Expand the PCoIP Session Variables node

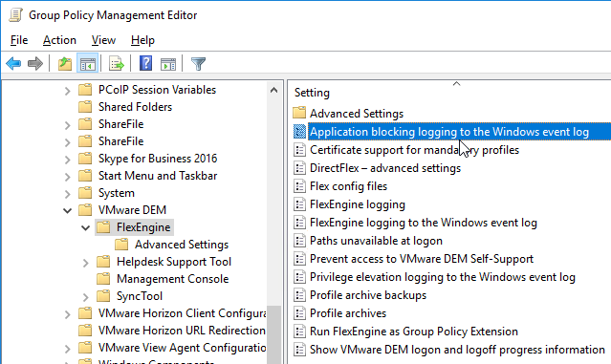68,91
